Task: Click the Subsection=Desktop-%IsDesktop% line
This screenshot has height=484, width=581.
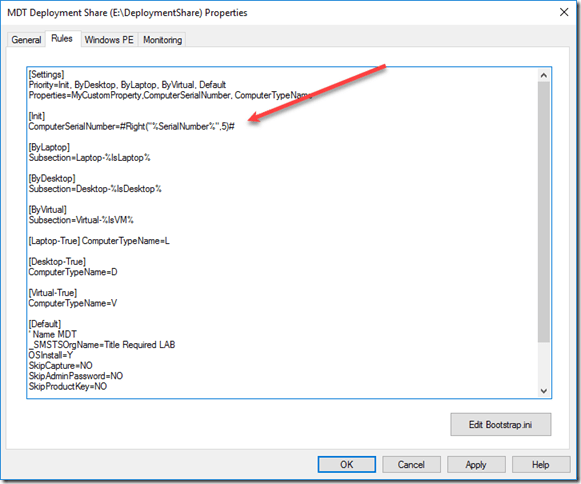Action: point(95,189)
